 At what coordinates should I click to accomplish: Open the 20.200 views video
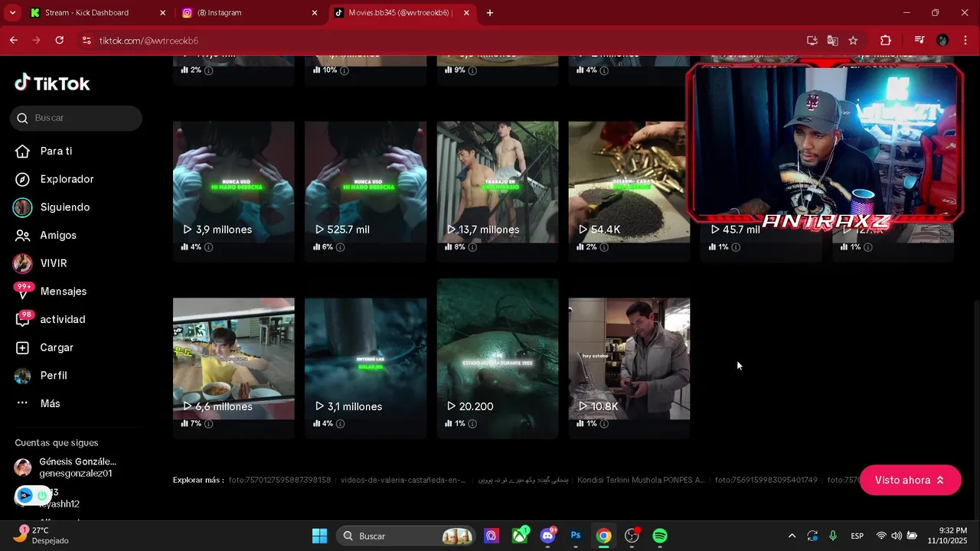pos(498,359)
